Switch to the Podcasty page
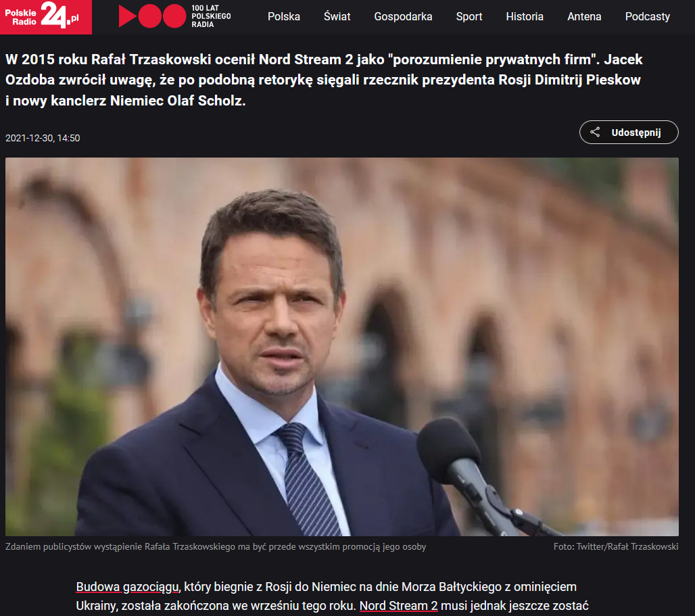 coord(647,17)
